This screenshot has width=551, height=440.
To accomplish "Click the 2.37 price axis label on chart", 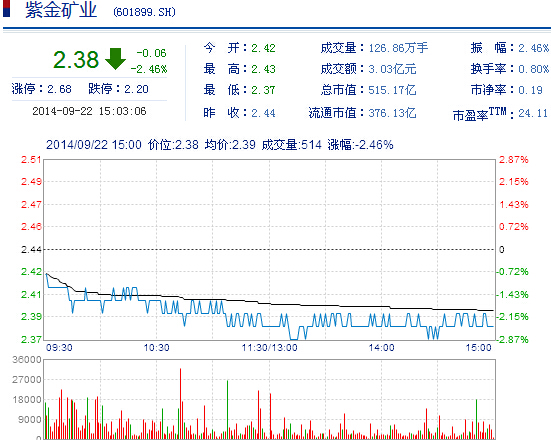I will click(x=31, y=339).
